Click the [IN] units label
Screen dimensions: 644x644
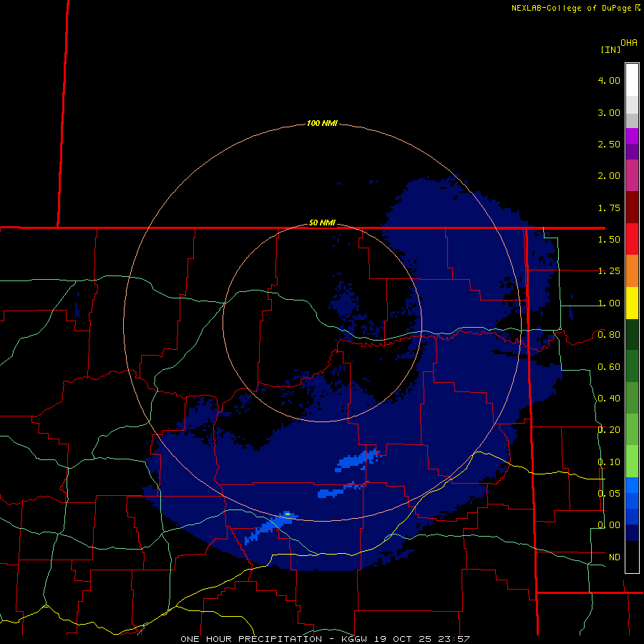[610, 49]
